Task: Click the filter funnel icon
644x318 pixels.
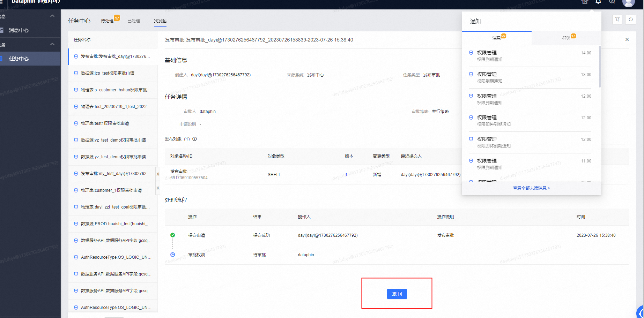Action: pos(617,20)
